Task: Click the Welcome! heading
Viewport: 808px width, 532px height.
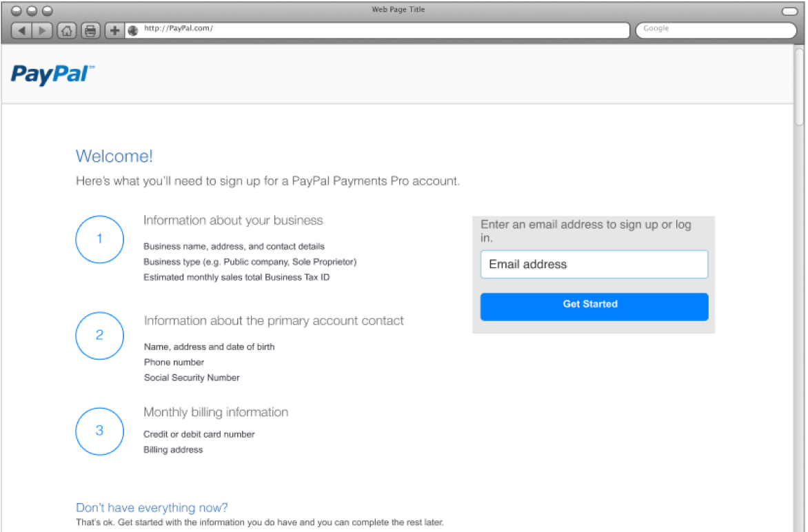Action: point(114,156)
